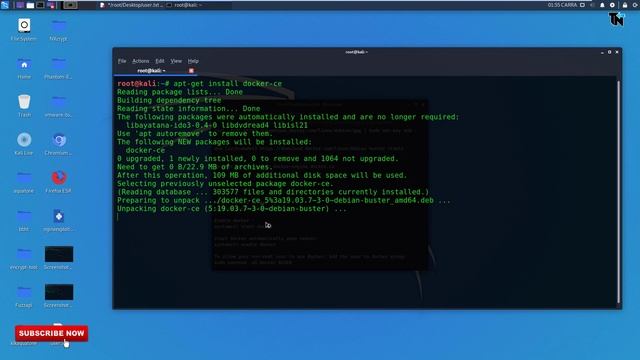Viewport: 640px width, 360px height.
Task: Switch to user.txt editor taskbar button
Action: click(131, 5)
